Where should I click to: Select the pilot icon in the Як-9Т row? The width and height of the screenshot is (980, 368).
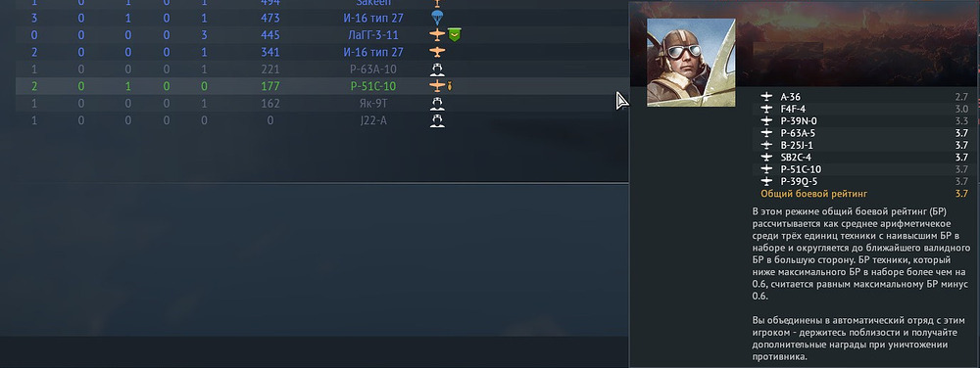click(x=437, y=103)
